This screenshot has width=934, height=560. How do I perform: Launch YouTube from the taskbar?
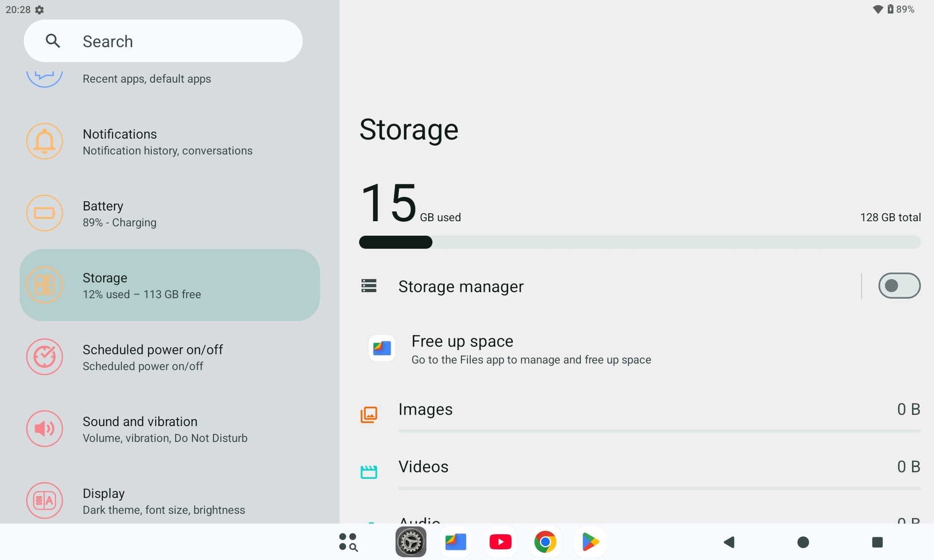point(500,542)
